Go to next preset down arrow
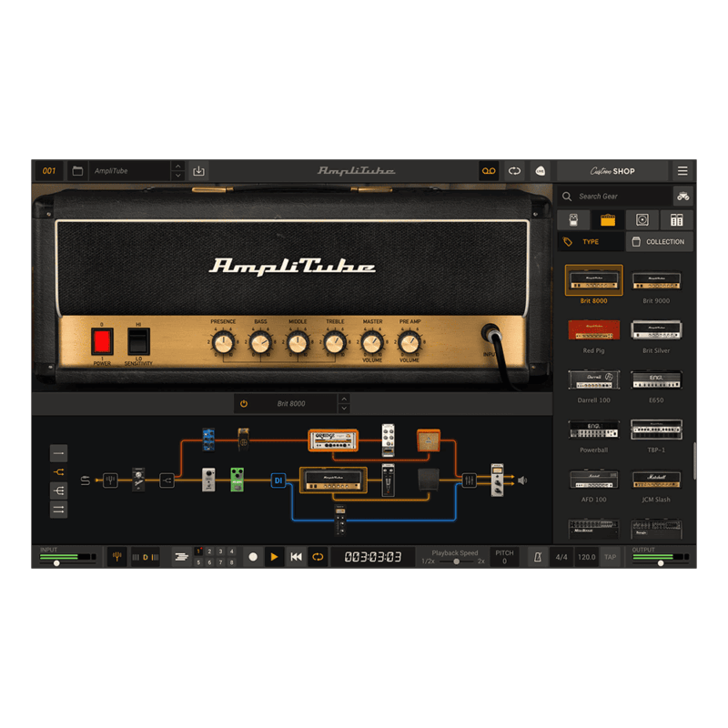This screenshot has height=728, width=728. coord(177,176)
